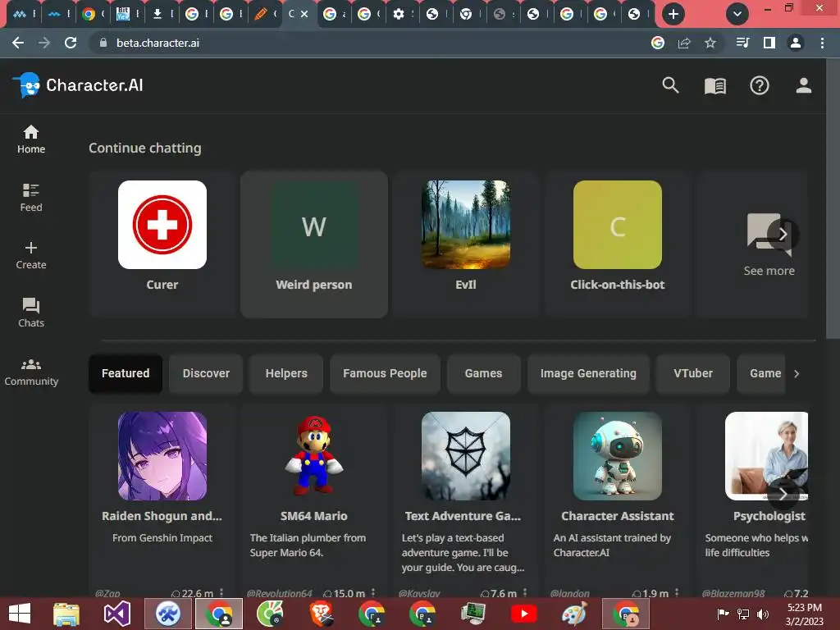The image size is (840, 630).
Task: Open YouTube from the taskbar
Action: [523, 614]
